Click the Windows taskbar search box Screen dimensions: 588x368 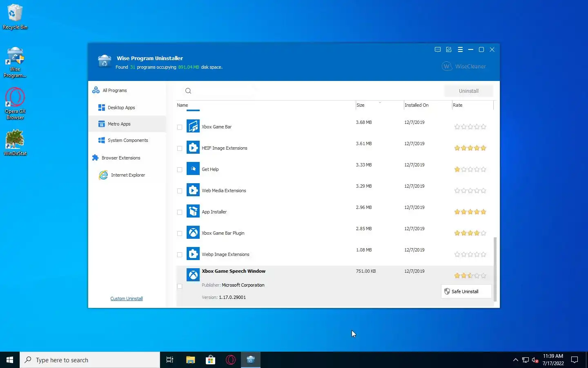(90, 360)
